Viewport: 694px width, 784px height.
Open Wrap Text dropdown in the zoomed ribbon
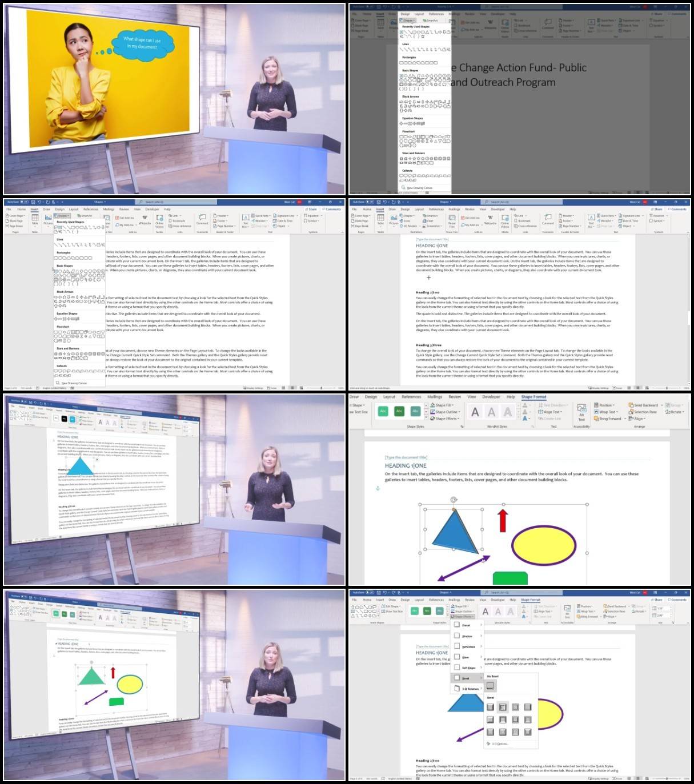point(606,412)
